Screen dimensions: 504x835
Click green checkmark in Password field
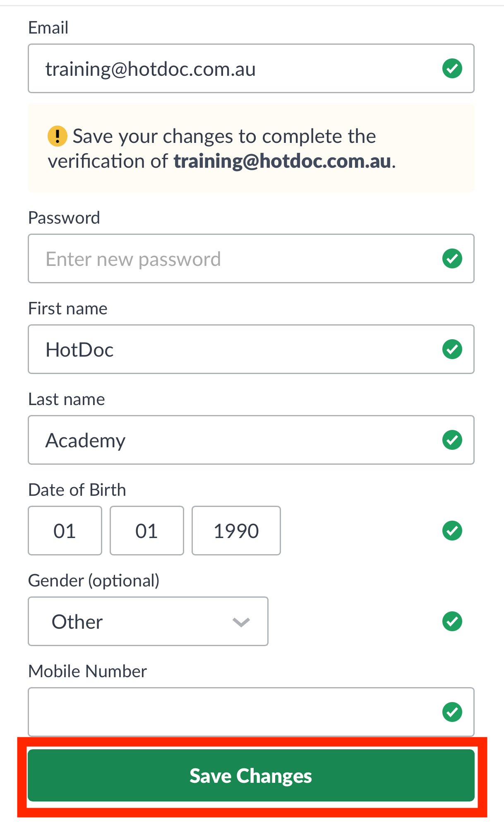pyautogui.click(x=452, y=258)
